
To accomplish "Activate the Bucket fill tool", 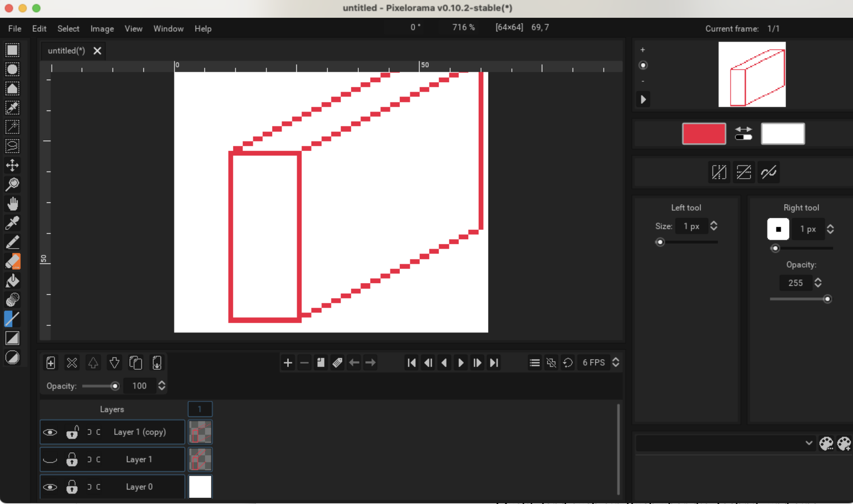I will click(12, 281).
